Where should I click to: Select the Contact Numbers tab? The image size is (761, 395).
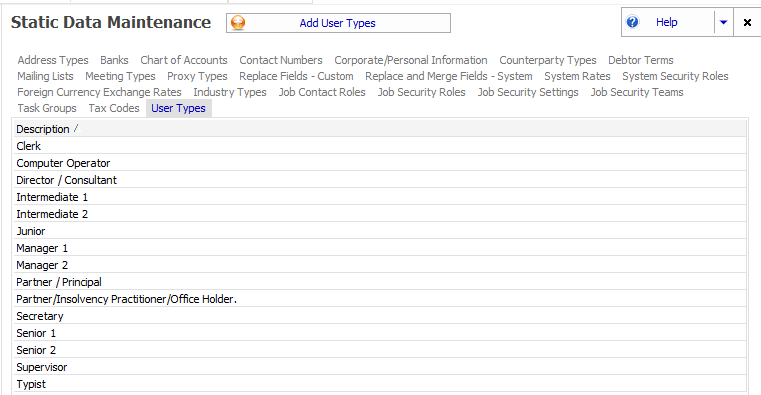[281, 60]
